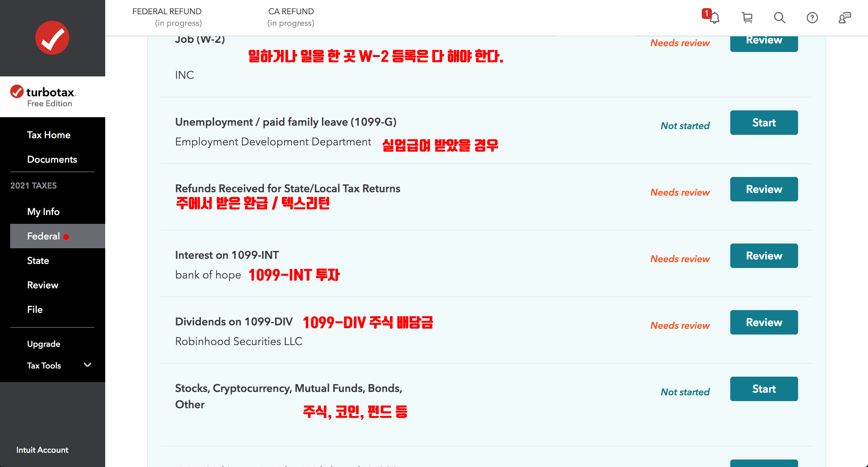Start Unemployment 1099-G section
This screenshot has height=467, width=868.
(x=764, y=123)
